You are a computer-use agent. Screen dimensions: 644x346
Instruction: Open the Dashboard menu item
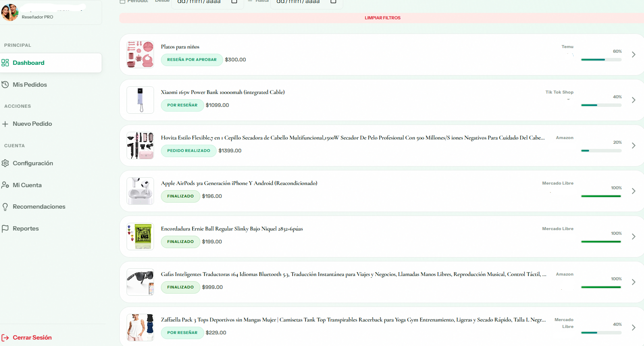coord(51,63)
